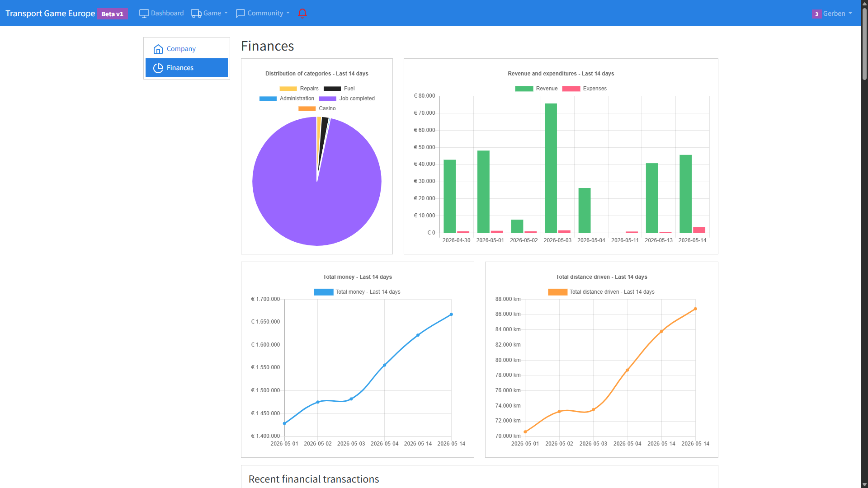Click the 2026-05-04 point on Total money line

click(385, 365)
